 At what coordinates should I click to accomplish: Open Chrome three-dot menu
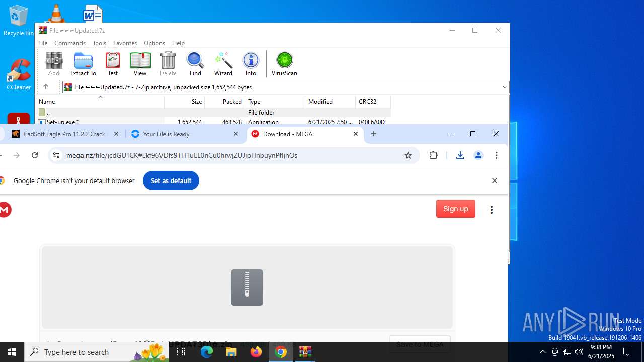coord(497,155)
